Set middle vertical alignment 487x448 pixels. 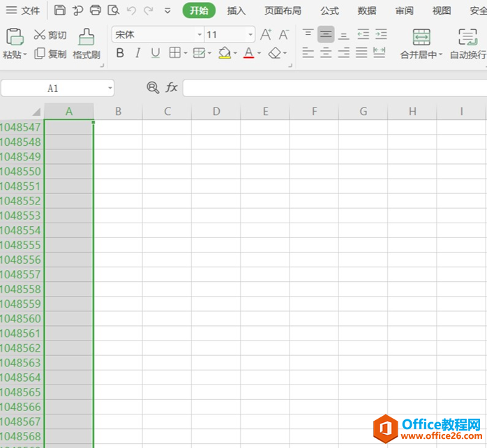326,34
